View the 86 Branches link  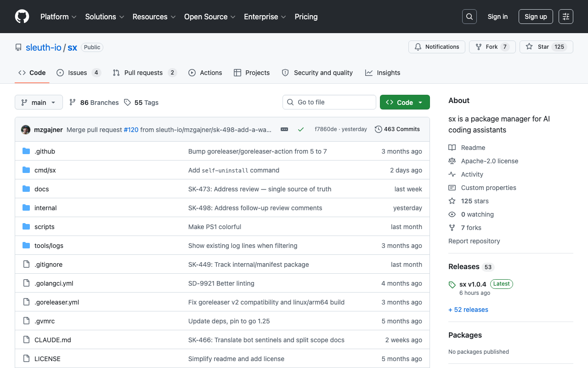(x=94, y=103)
